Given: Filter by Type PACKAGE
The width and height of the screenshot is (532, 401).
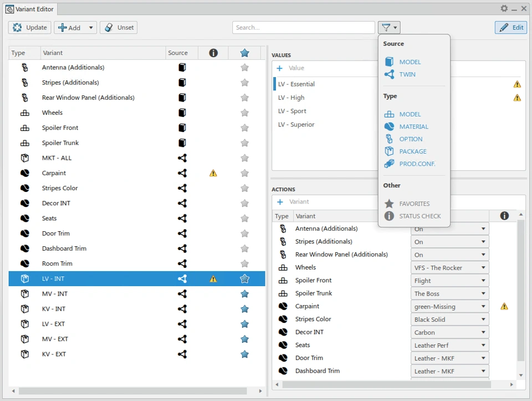Looking at the screenshot, I should coord(406,151).
